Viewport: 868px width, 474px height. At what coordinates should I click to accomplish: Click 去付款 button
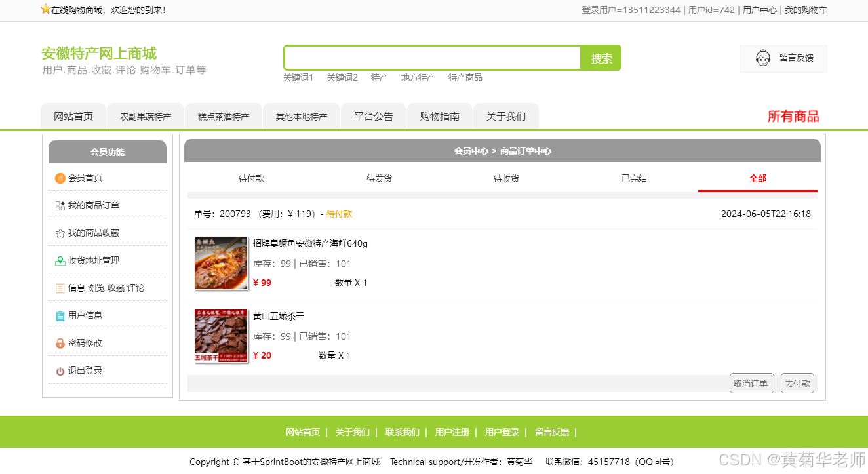(797, 384)
